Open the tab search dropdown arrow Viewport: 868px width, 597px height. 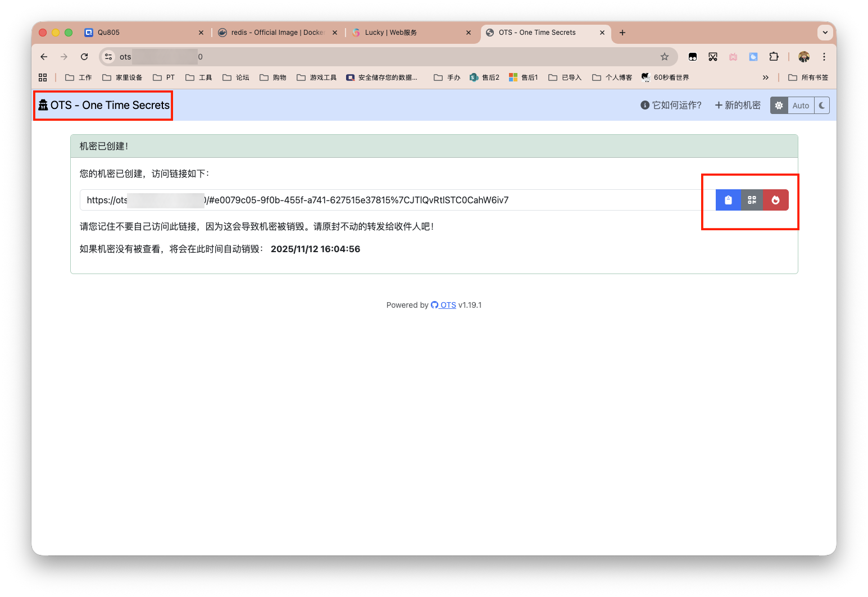pyautogui.click(x=825, y=32)
